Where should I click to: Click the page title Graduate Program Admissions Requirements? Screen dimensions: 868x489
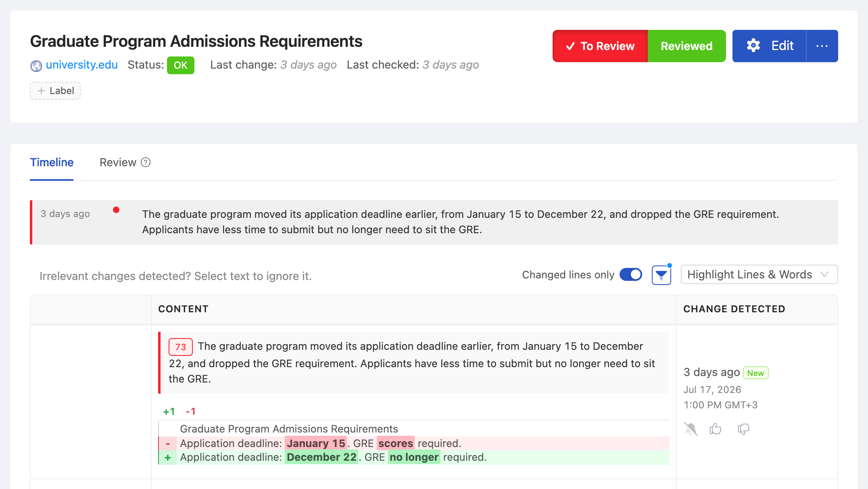(x=196, y=41)
